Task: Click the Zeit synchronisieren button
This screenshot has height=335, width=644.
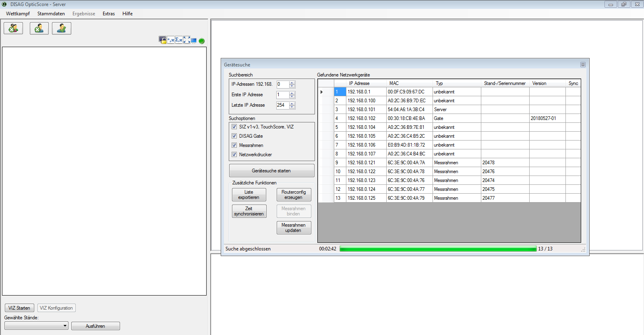Action: [249, 211]
